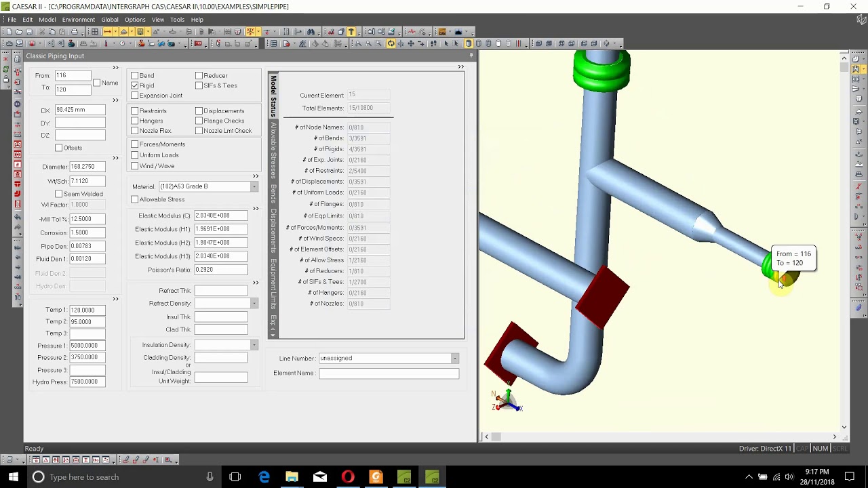The width and height of the screenshot is (868, 488).
Task: Enable the Allowable Stress checkbox
Action: [x=134, y=199]
